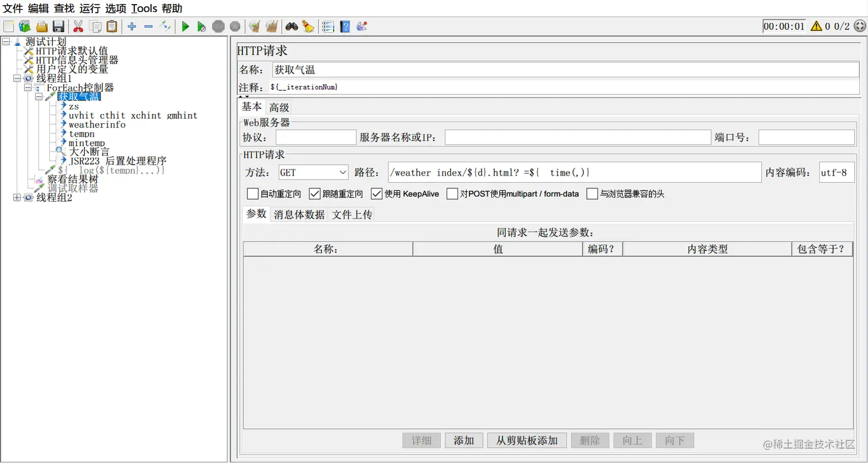Start the test plan run
This screenshot has width=868, height=463.
185,26
